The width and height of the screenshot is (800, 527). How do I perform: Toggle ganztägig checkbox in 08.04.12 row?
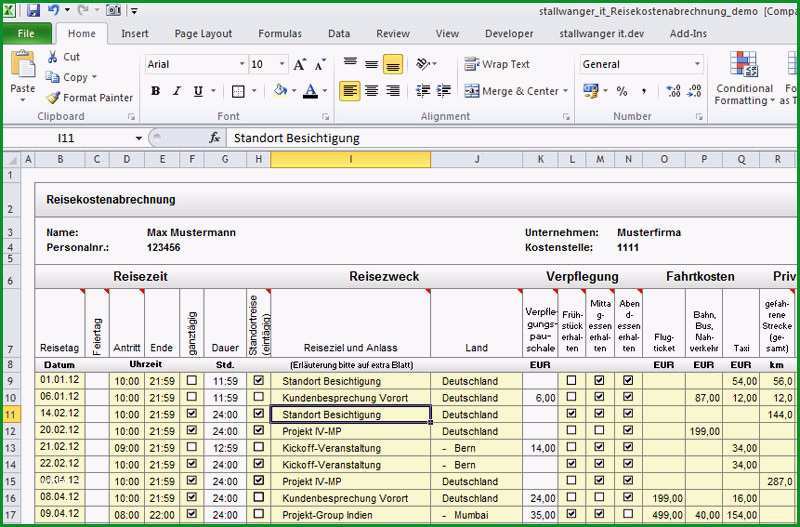coord(192,497)
